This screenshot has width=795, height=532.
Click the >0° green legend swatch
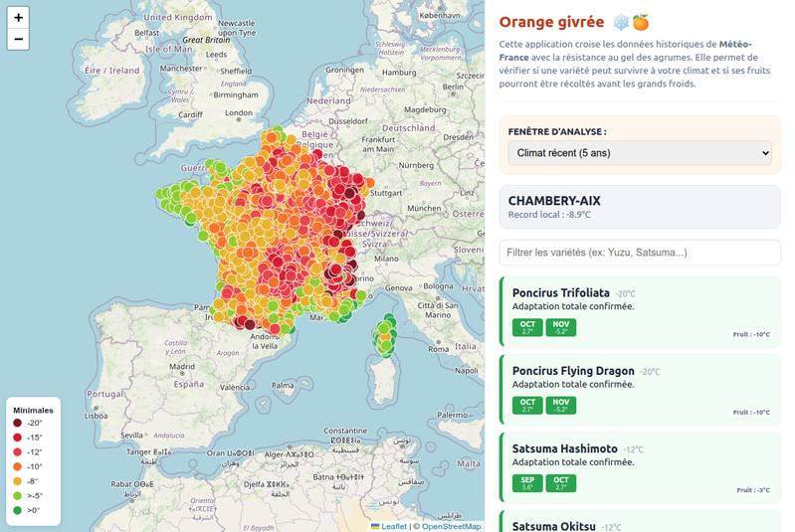17,510
